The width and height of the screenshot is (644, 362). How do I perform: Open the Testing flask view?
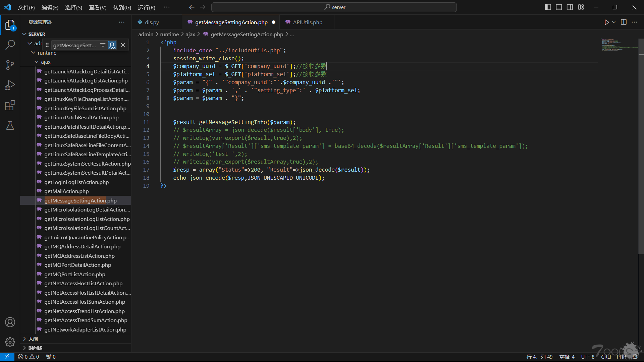10,126
